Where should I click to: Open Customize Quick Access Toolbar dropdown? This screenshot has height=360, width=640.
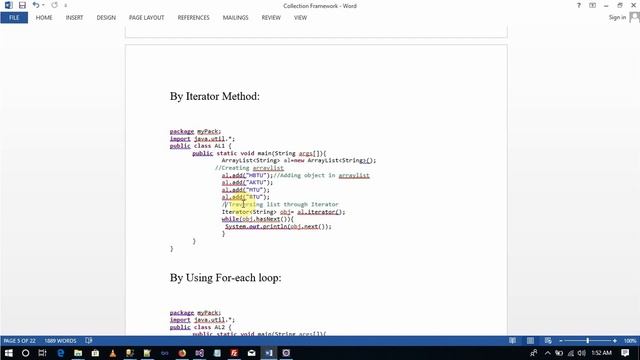pos(66,6)
